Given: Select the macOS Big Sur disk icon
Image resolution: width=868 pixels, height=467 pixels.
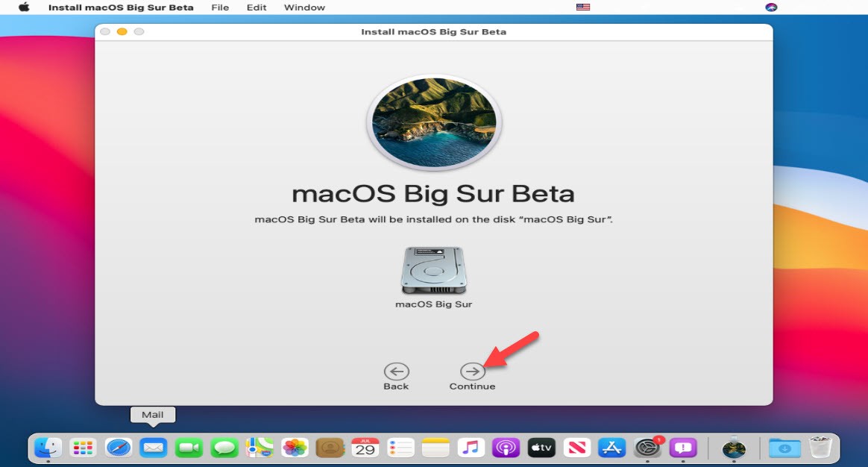Looking at the screenshot, I should [433, 270].
